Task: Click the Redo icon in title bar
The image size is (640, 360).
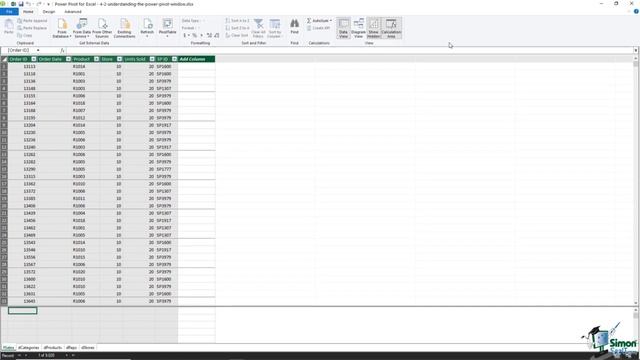Action: tap(39, 4)
